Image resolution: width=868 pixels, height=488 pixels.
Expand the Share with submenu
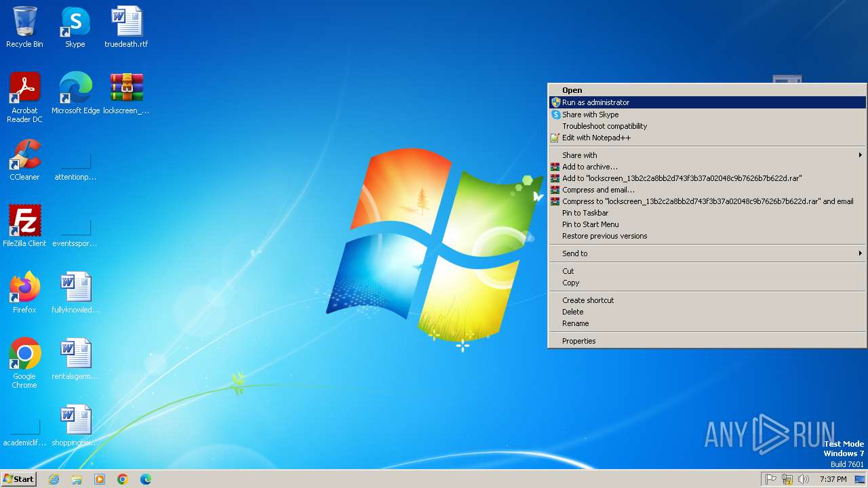[x=707, y=155]
